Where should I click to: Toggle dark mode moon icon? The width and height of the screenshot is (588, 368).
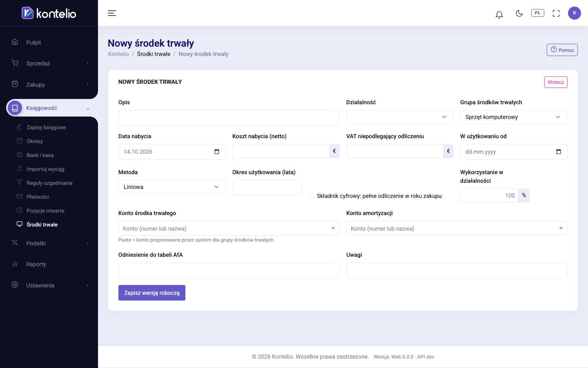point(519,13)
